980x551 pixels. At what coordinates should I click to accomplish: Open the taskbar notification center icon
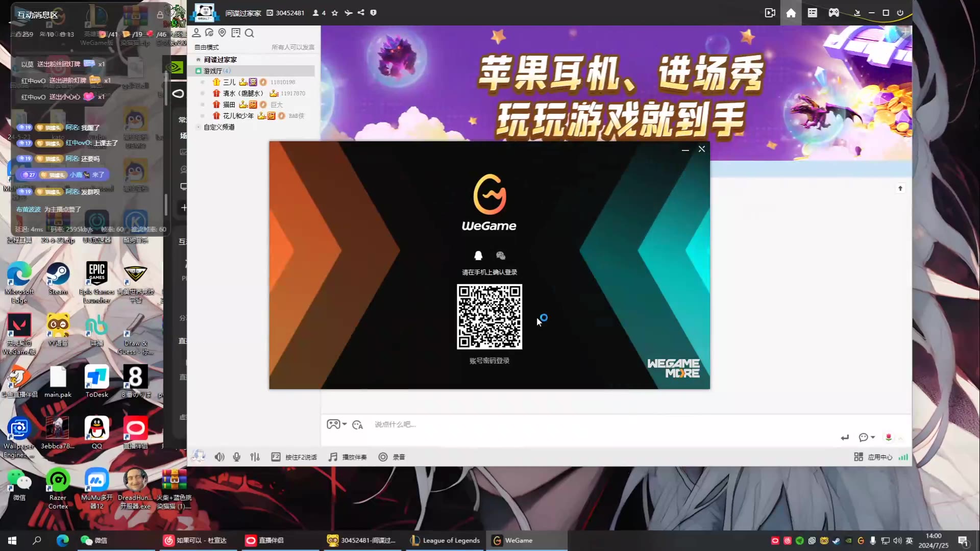[963, 541]
